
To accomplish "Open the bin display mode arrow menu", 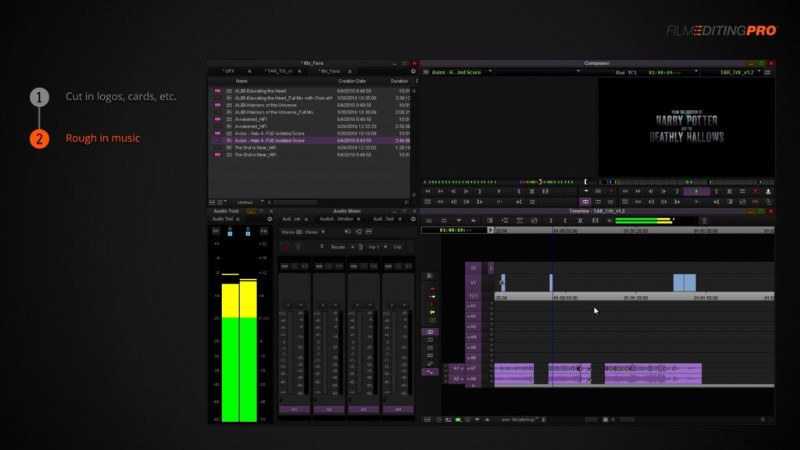I will (x=225, y=203).
